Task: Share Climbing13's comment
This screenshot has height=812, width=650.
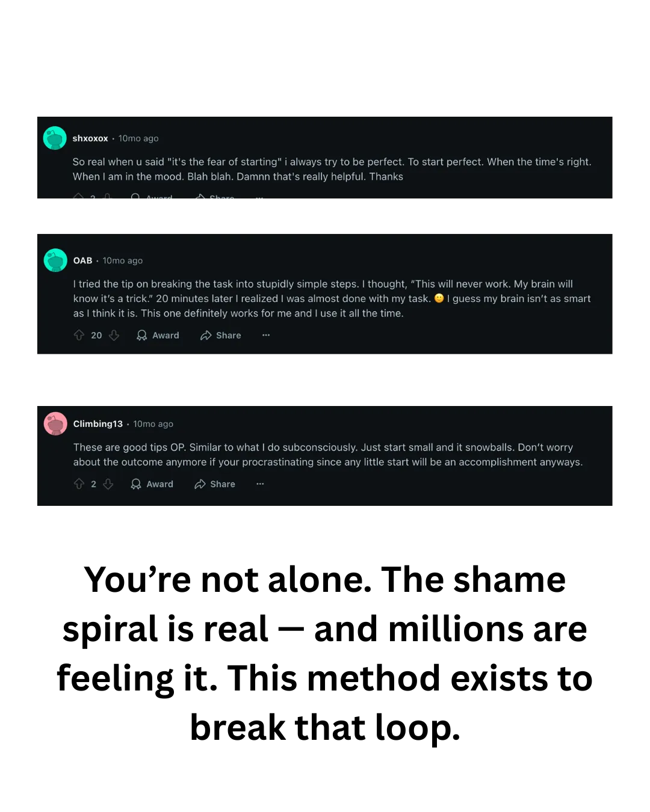Action: (214, 484)
